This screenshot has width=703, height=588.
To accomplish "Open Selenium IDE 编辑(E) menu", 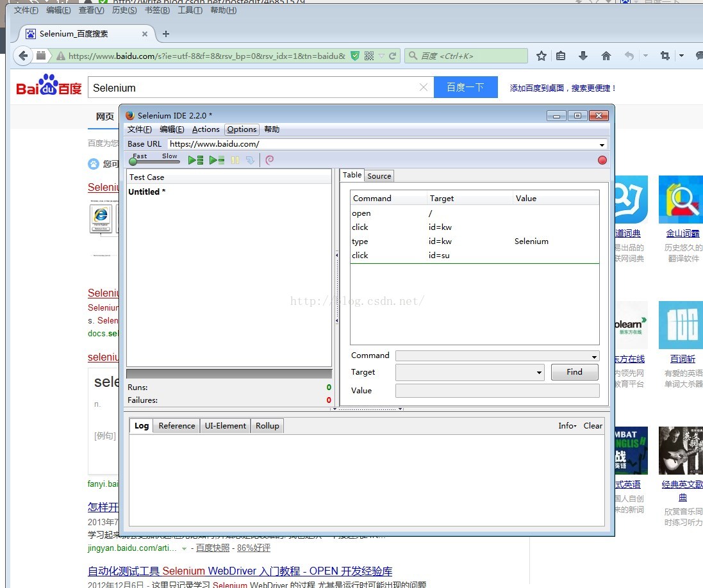I will pyautogui.click(x=172, y=129).
